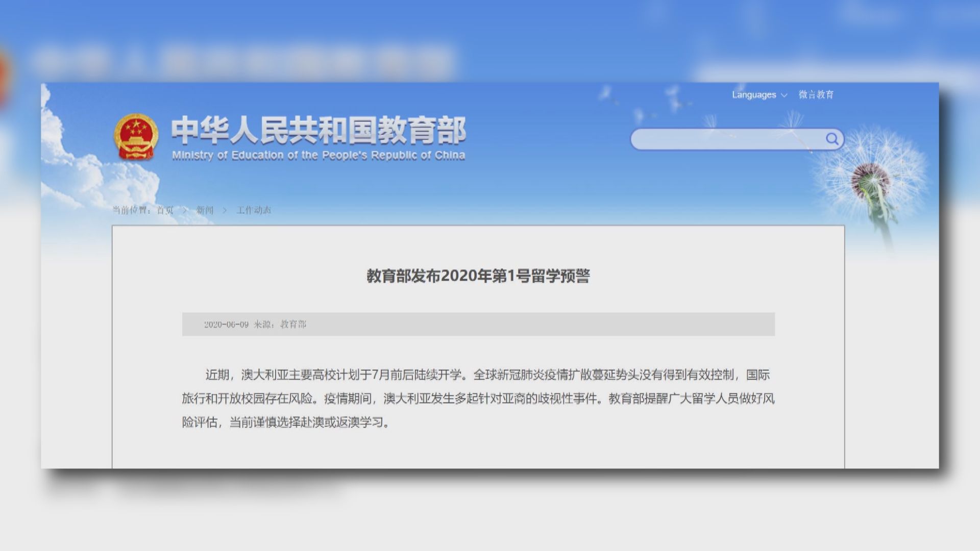
Task: Go to the 新闻 menu in the breadcrumb
Action: coord(204,210)
